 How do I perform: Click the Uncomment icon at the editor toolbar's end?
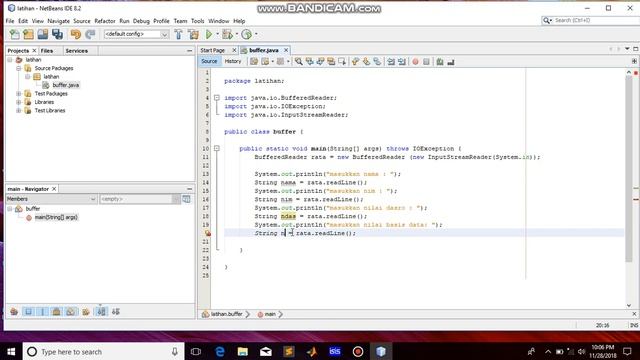tap(451, 62)
